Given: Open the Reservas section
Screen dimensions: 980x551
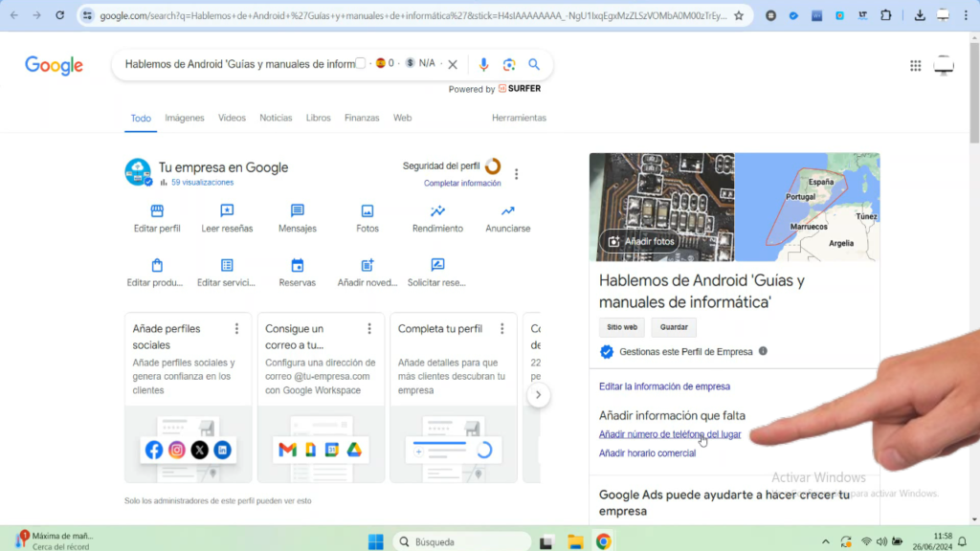Looking at the screenshot, I should click(297, 267).
